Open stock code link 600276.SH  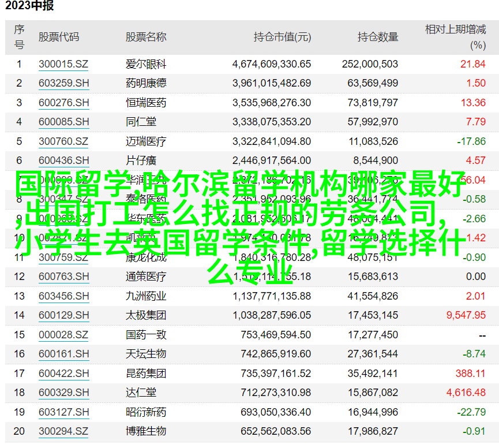[x=63, y=103]
